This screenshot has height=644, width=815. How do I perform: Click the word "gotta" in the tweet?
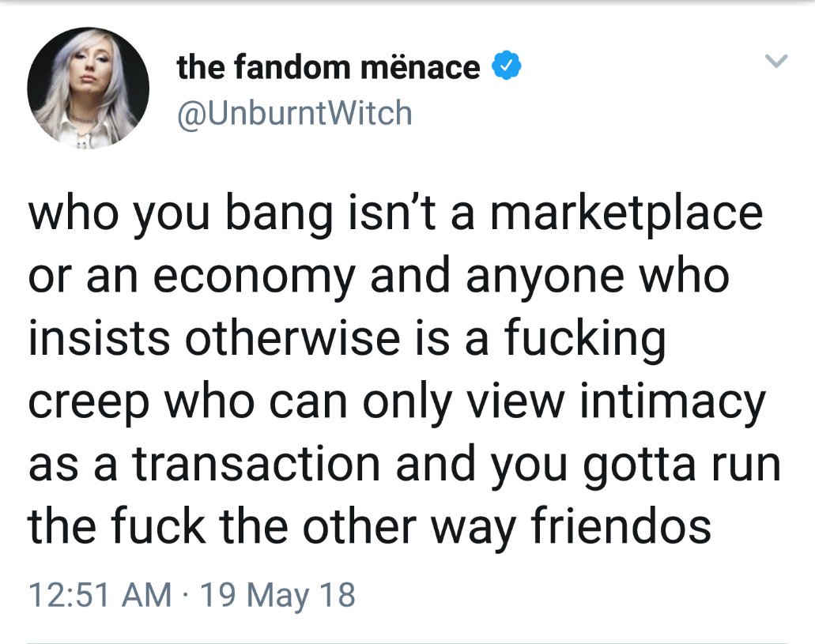(640, 465)
